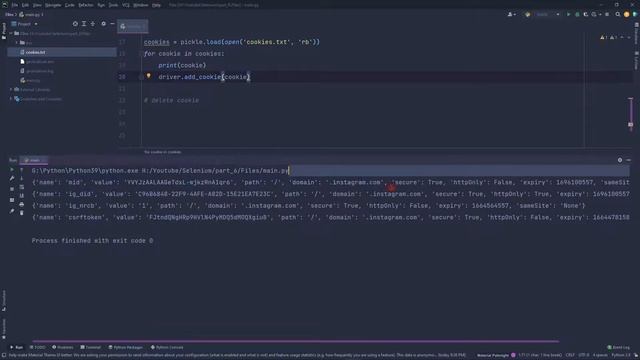The height and width of the screenshot is (360, 640).
Task: Select the main tab in Run panel
Action: click(x=34, y=160)
